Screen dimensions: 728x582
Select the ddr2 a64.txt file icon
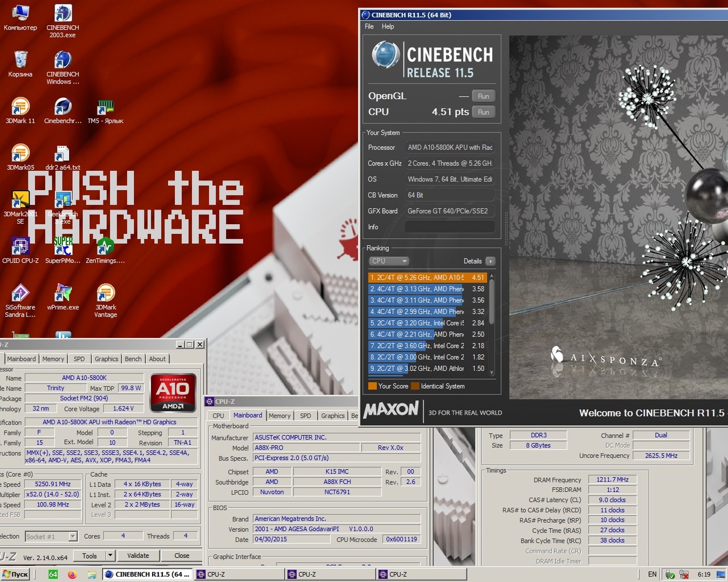click(x=63, y=157)
